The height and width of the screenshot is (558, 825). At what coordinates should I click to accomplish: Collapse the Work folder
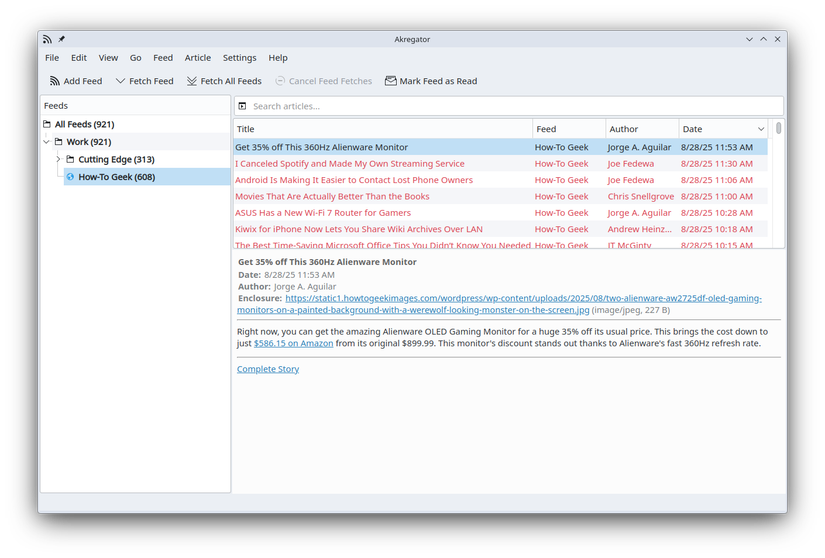pyautogui.click(x=46, y=142)
